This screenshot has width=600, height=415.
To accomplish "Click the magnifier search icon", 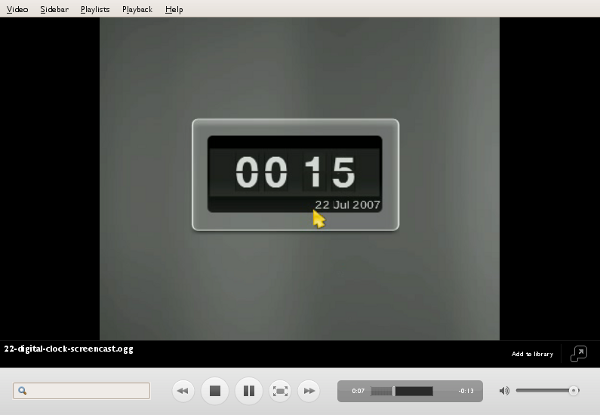I will pos(23,391).
